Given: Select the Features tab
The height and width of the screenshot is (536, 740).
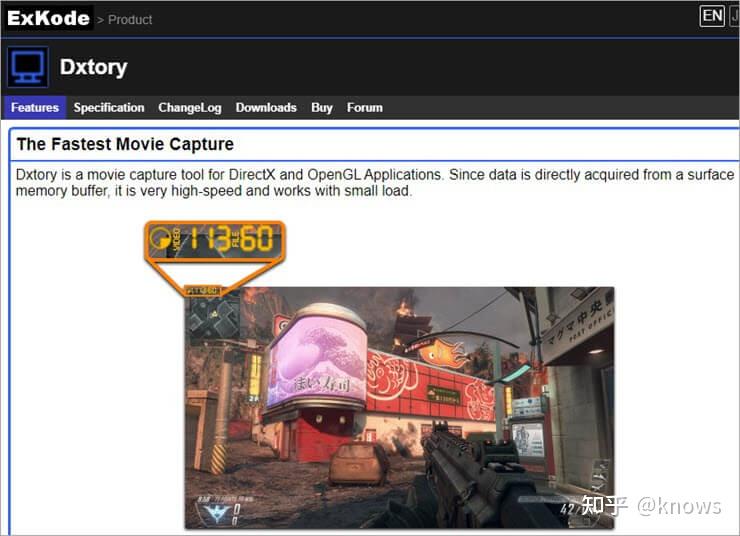Looking at the screenshot, I should [x=35, y=108].
